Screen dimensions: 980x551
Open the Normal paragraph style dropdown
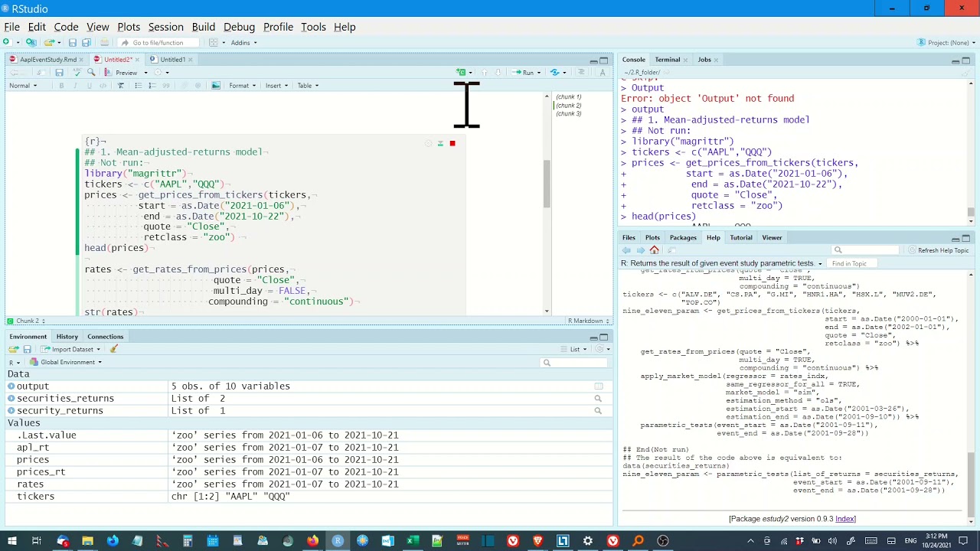tap(22, 86)
